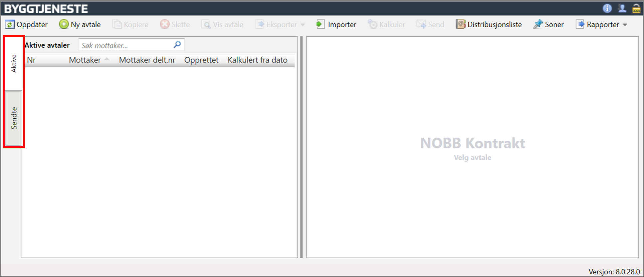Image resolution: width=644 pixels, height=277 pixels.
Task: Click the Soner pushpin icon
Action: click(x=538, y=24)
